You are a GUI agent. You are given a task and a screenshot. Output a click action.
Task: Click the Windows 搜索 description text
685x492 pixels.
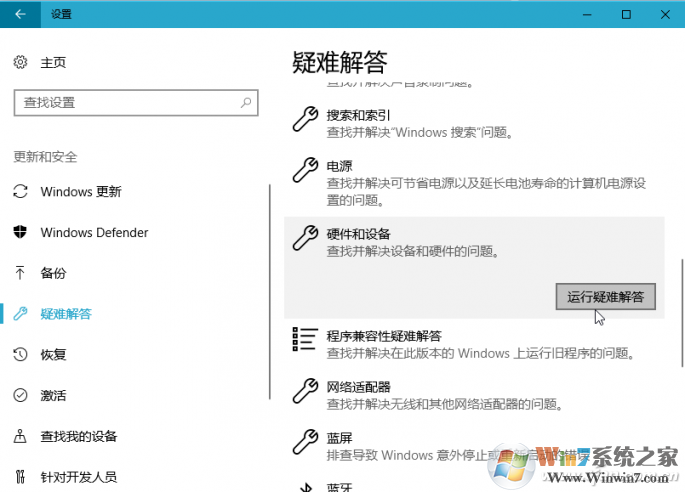tap(420, 132)
